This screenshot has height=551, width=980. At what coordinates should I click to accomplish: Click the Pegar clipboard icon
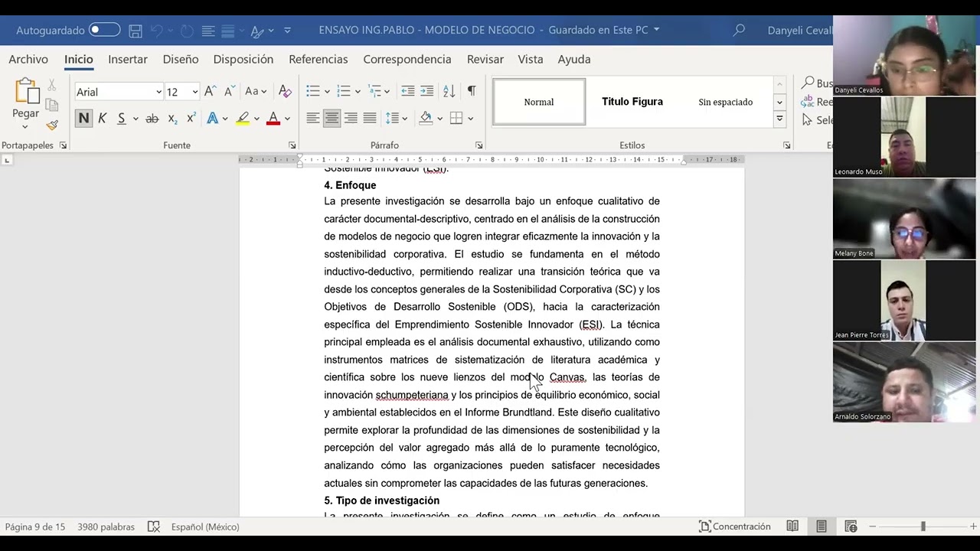pyautogui.click(x=27, y=90)
